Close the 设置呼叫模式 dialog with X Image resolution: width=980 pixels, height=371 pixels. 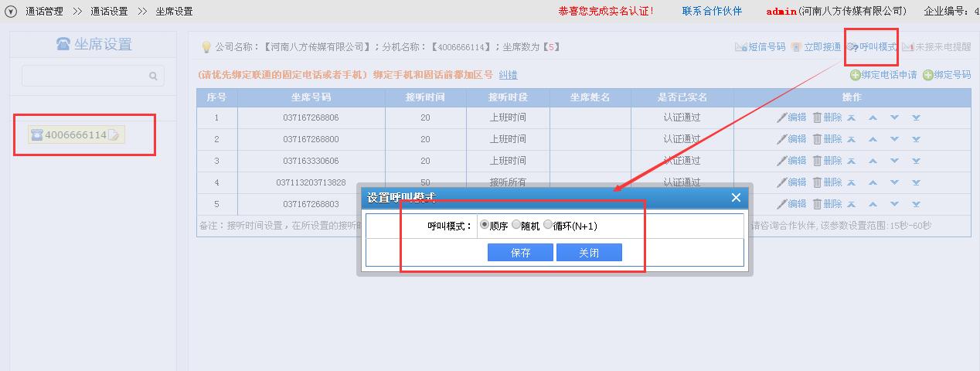tap(736, 197)
